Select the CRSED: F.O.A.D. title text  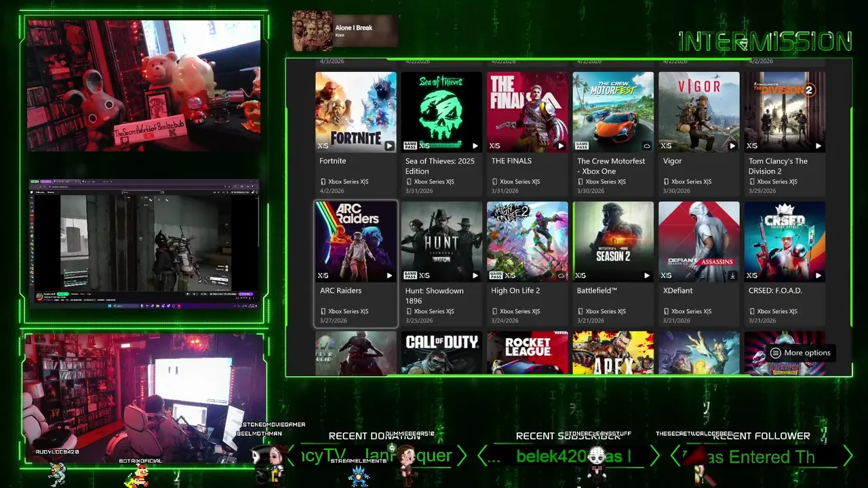point(775,290)
